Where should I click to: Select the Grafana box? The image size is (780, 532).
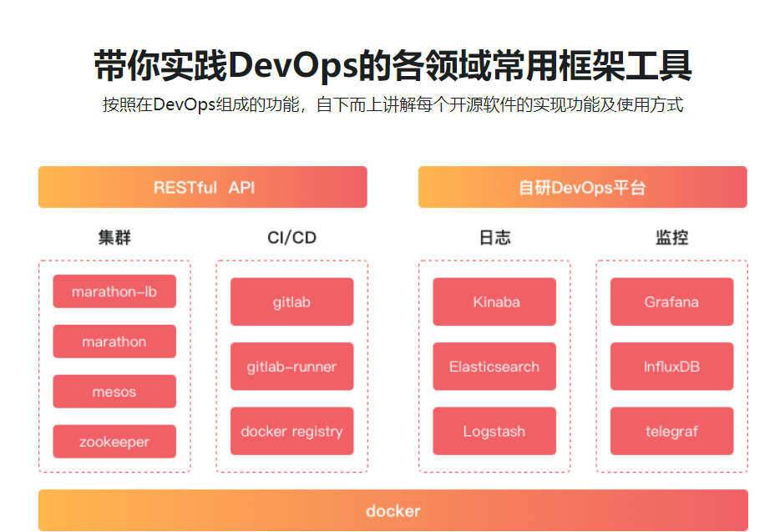(672, 302)
